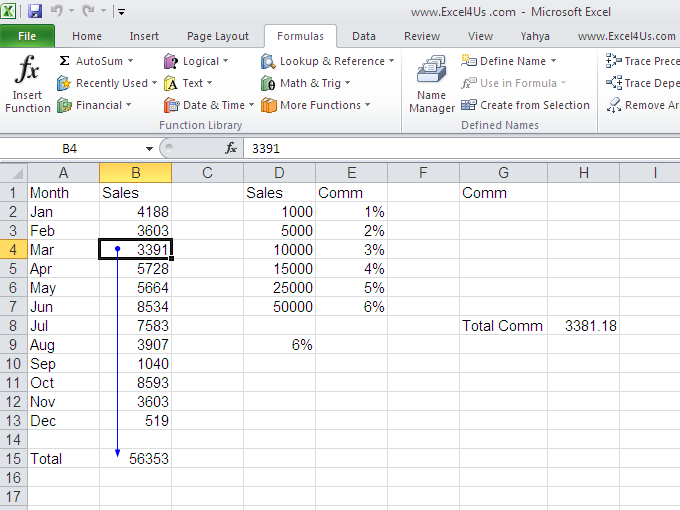
Task: Click the Undo arrow icon
Action: (56, 10)
